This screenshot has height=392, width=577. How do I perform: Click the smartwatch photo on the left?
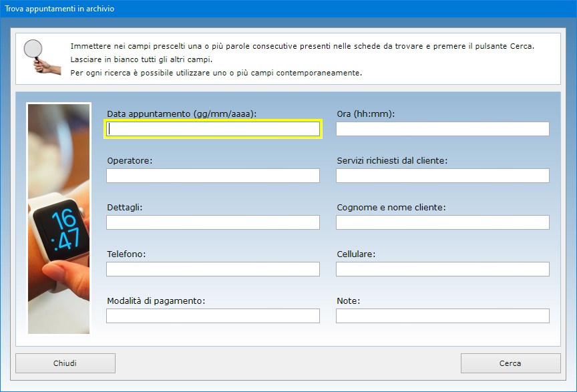(x=59, y=218)
